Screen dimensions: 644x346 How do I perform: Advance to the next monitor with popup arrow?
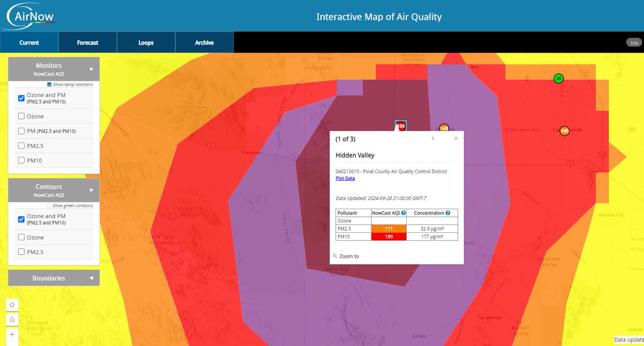[433, 138]
